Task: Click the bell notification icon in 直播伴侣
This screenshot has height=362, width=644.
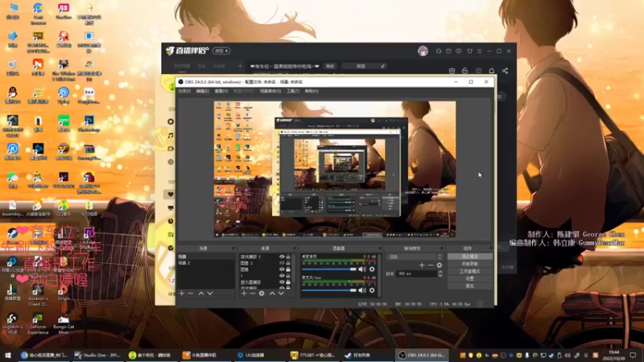Action: (x=492, y=71)
